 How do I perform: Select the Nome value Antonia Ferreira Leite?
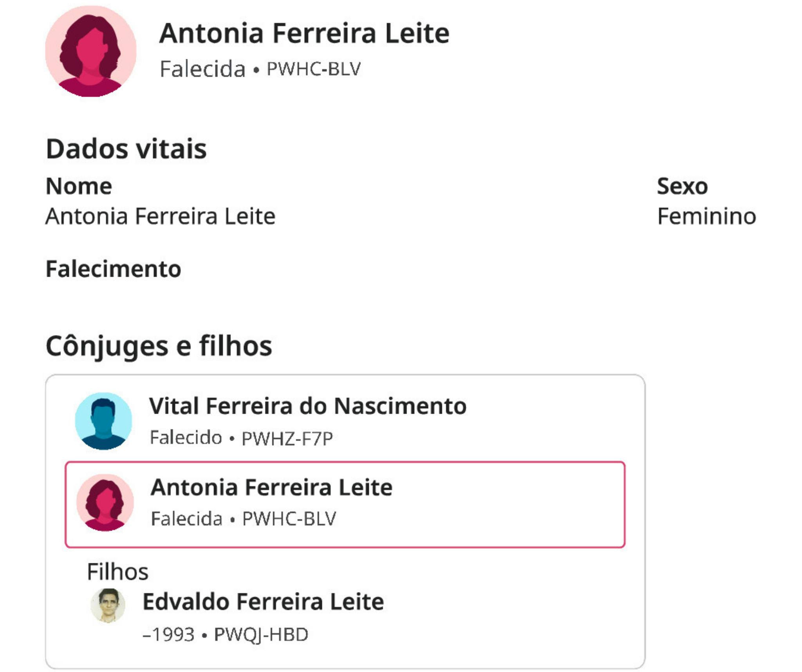(x=161, y=216)
